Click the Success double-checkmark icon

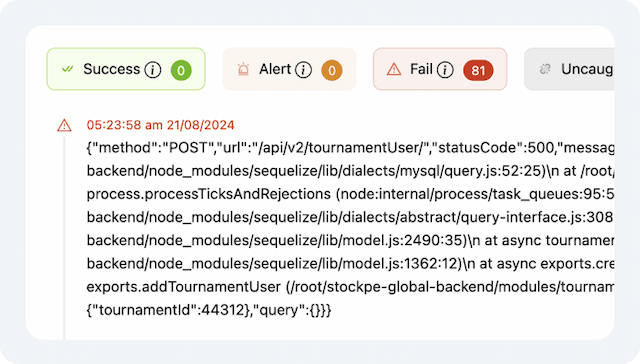(67, 69)
